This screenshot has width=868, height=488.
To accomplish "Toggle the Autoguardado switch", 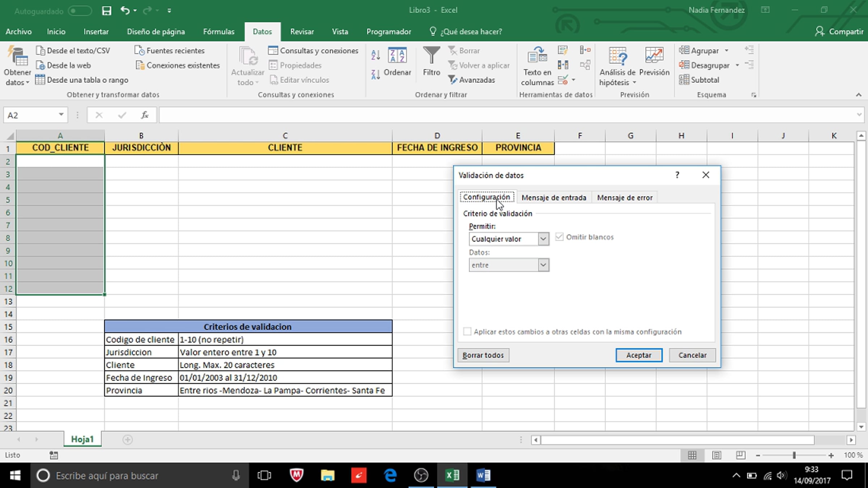I will pos(80,11).
